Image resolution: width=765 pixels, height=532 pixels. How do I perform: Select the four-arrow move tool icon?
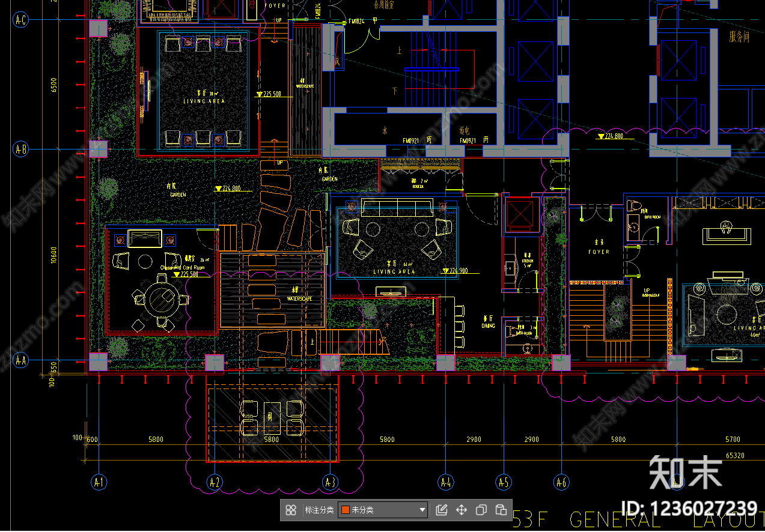click(x=462, y=510)
